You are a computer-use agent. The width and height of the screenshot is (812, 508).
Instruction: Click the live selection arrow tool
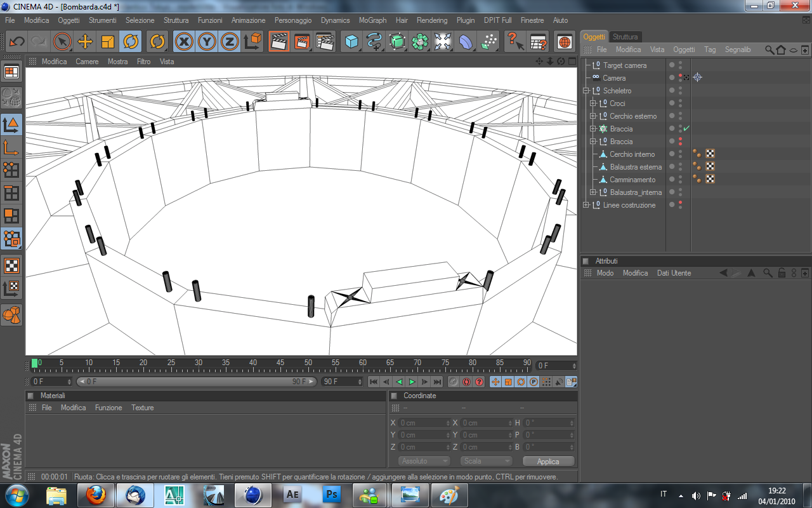coord(62,42)
